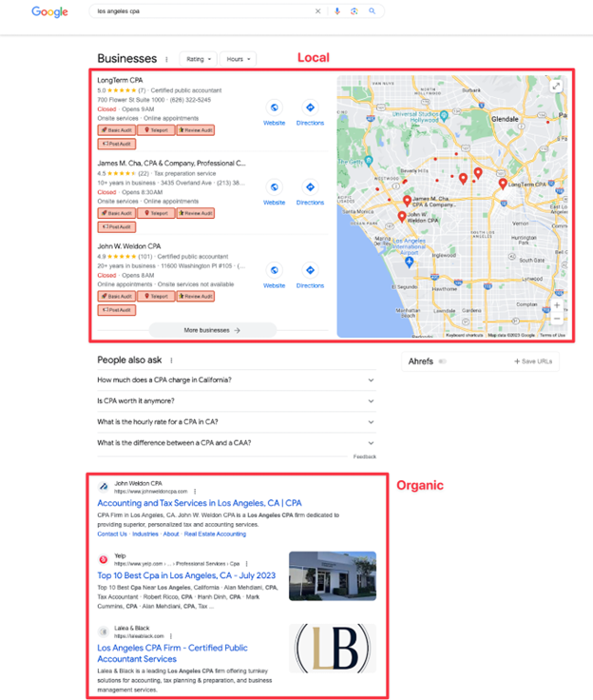Viewport: 593px width, 700px height.
Task: Open the James M. Cha, CPA & Company listing
Action: 171,164
